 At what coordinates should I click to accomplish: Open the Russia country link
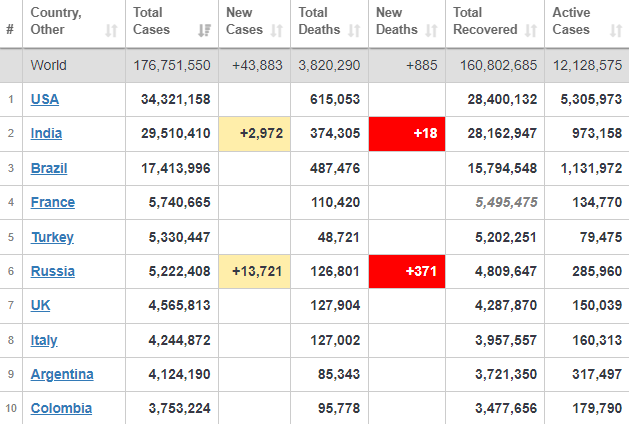tap(53, 271)
